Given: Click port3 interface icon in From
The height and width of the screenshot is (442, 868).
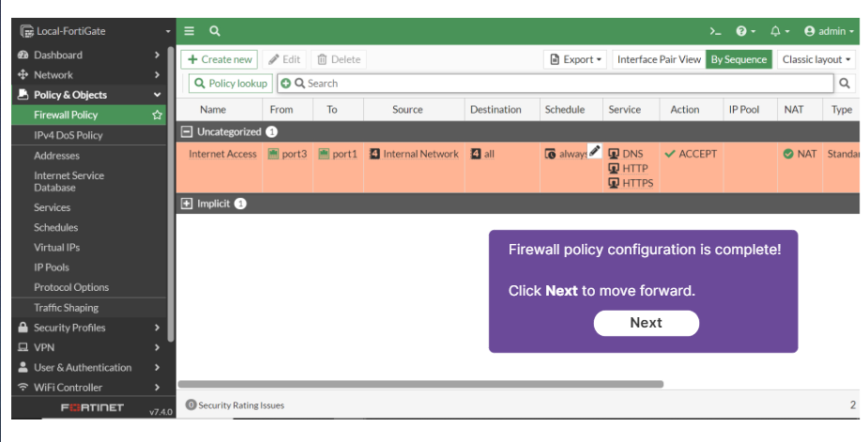Looking at the screenshot, I should 273,154.
